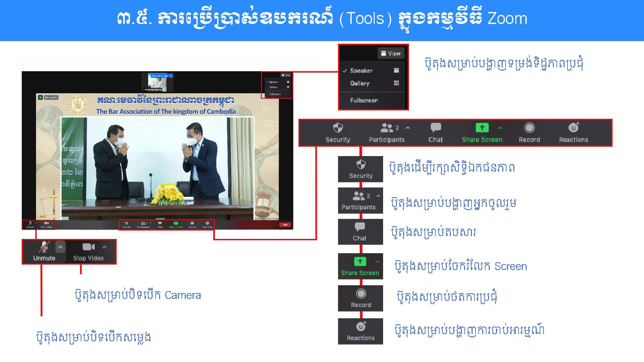Viewport: 644px width, 362px height.
Task: Select Gallery in the enlarged view menu
Action: pyautogui.click(x=372, y=83)
